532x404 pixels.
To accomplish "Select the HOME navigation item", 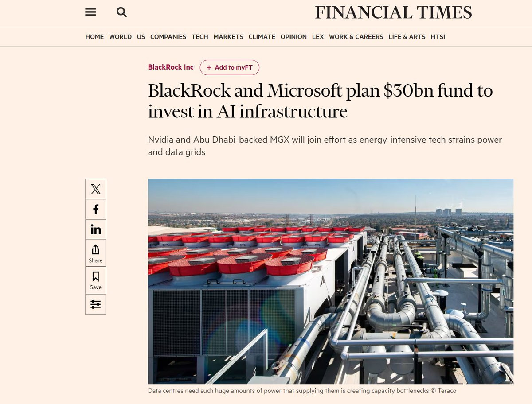I will [x=94, y=37].
